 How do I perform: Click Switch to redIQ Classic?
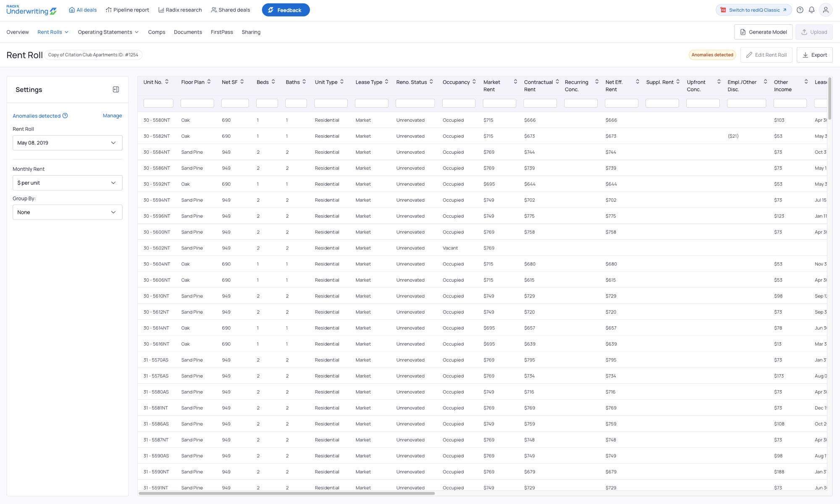pos(753,10)
